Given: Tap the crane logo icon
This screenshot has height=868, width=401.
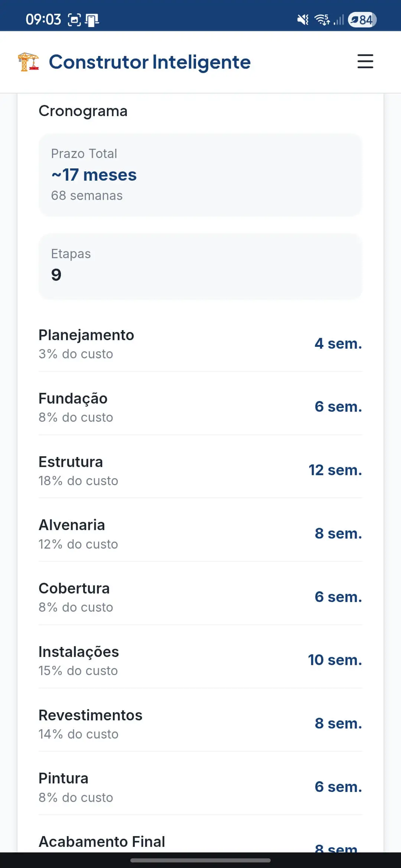Looking at the screenshot, I should (x=29, y=62).
